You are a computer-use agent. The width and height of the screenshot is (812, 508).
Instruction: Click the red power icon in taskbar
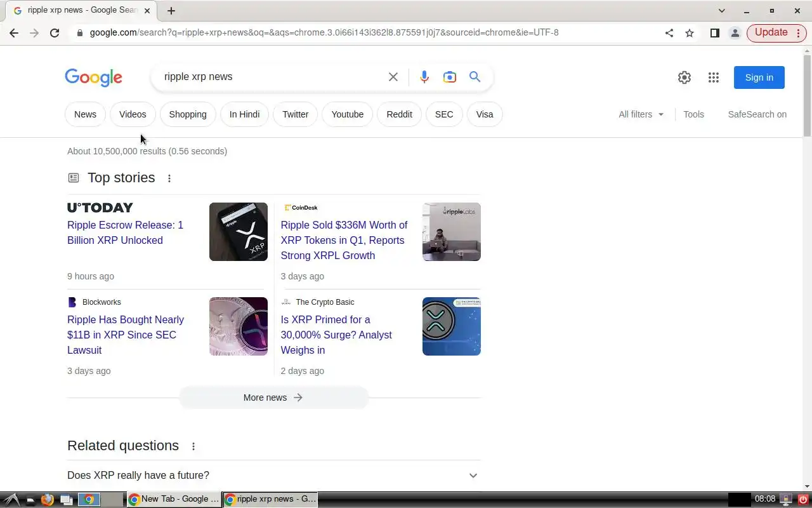point(803,500)
